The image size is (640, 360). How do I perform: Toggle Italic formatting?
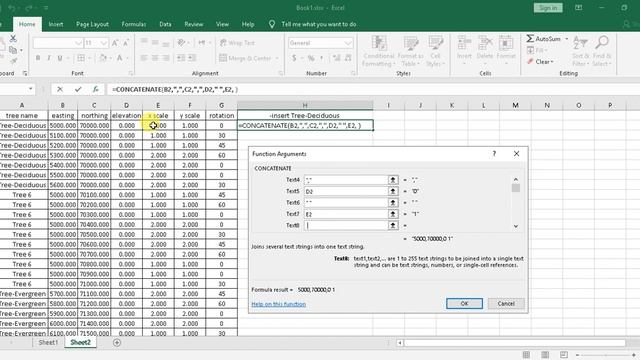[49, 58]
